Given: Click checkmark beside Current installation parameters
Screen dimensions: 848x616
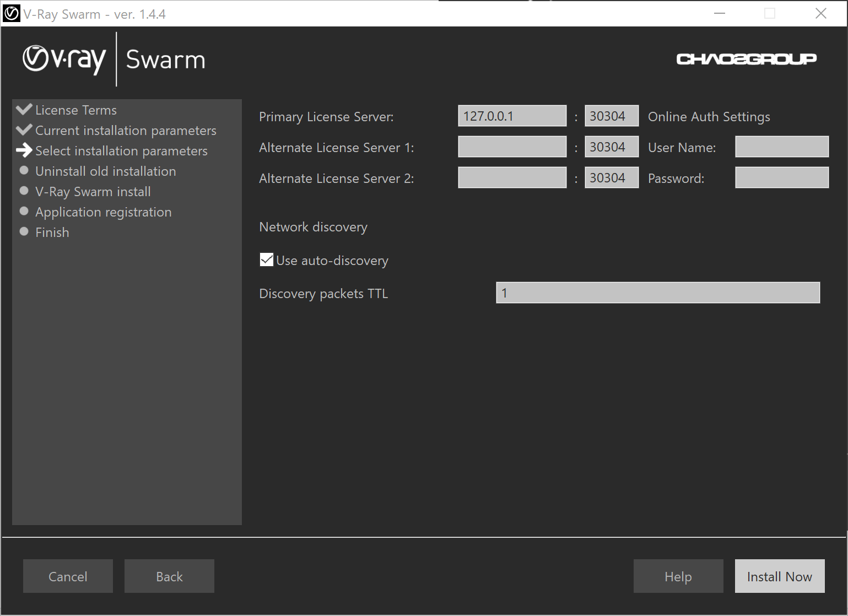Looking at the screenshot, I should point(24,129).
